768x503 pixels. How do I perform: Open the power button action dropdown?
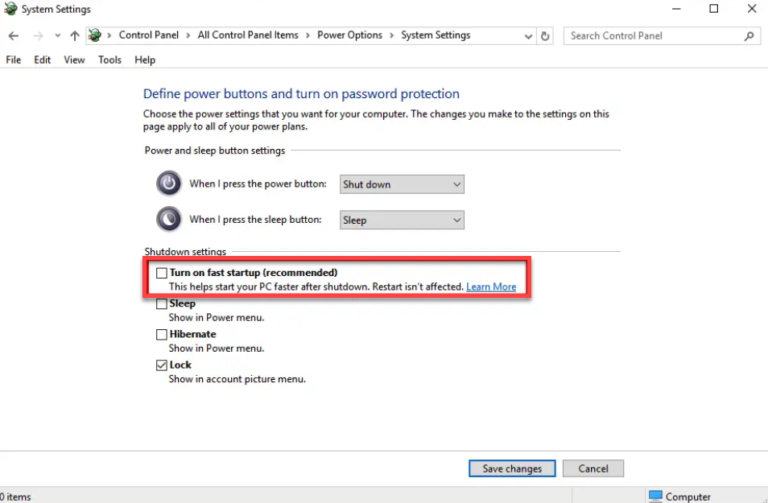coord(402,184)
